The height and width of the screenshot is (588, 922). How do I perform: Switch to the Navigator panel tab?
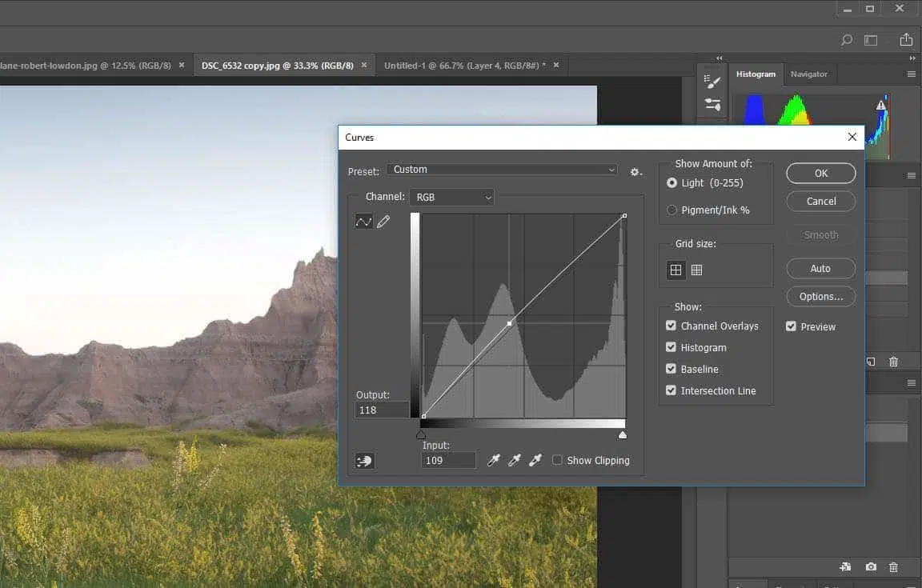808,74
